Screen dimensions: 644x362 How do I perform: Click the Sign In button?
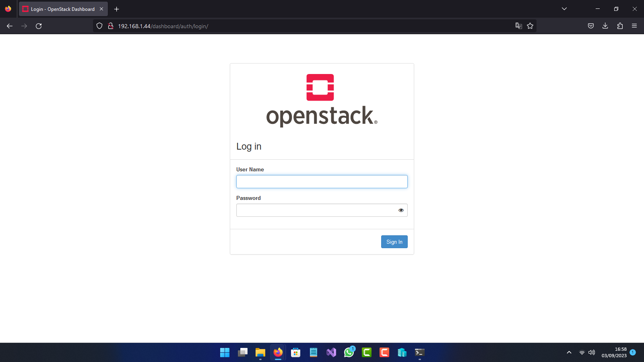click(x=394, y=242)
